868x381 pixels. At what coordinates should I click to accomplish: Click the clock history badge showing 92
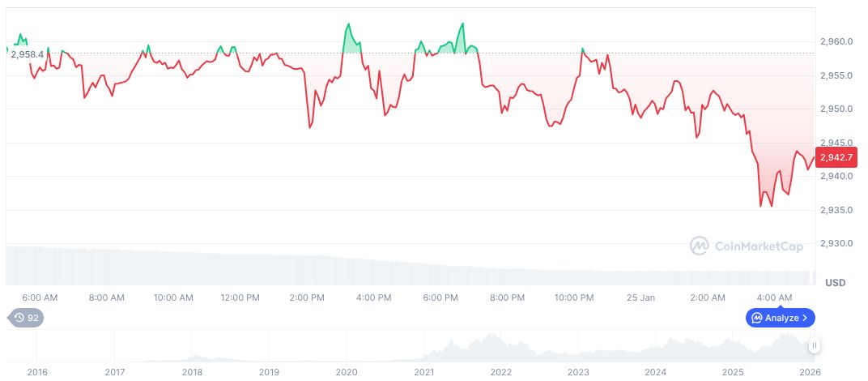(x=26, y=318)
